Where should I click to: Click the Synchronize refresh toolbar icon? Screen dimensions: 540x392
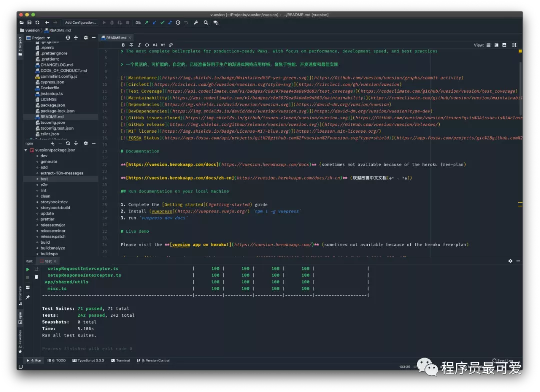37,22
